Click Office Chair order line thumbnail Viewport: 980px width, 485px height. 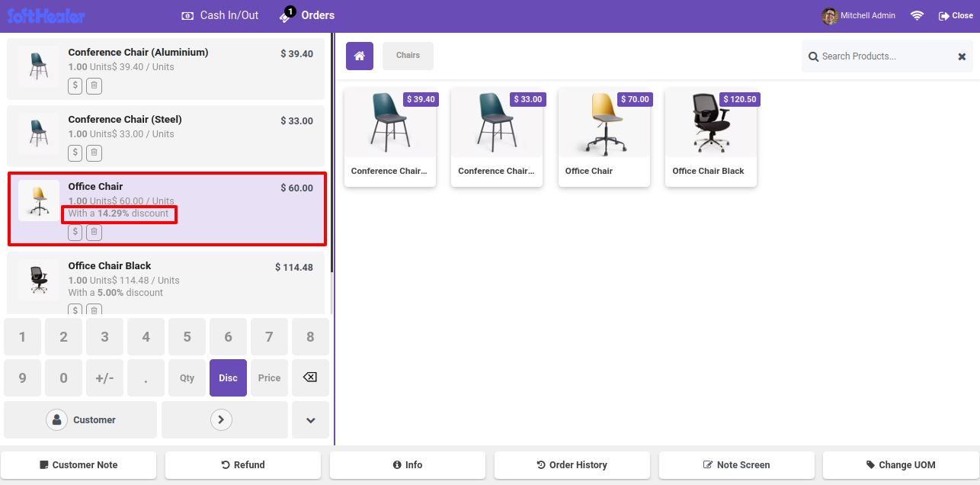[39, 201]
